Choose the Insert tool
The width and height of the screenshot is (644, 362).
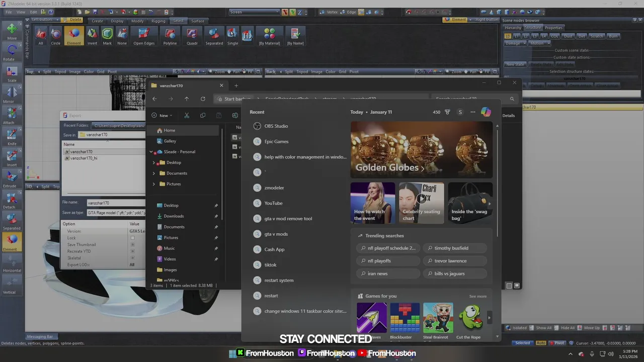click(11, 158)
